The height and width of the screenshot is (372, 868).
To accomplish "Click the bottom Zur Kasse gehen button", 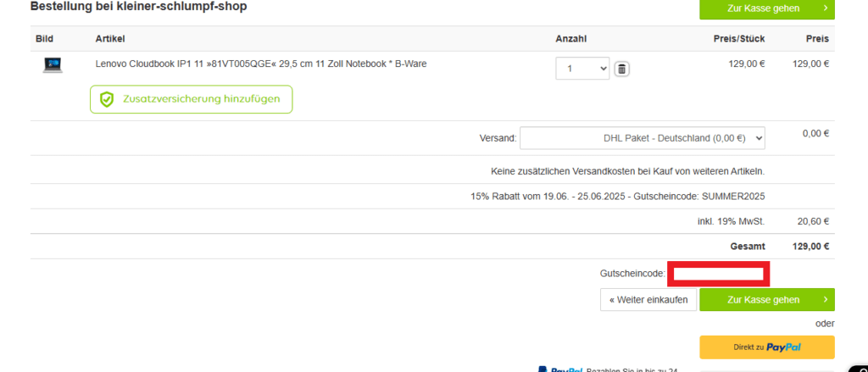I will [x=766, y=299].
